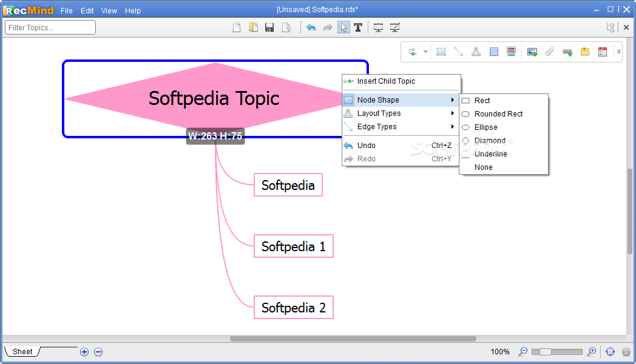Zoom in with the magnifier plus icon
The height and width of the screenshot is (364, 636).
click(592, 351)
